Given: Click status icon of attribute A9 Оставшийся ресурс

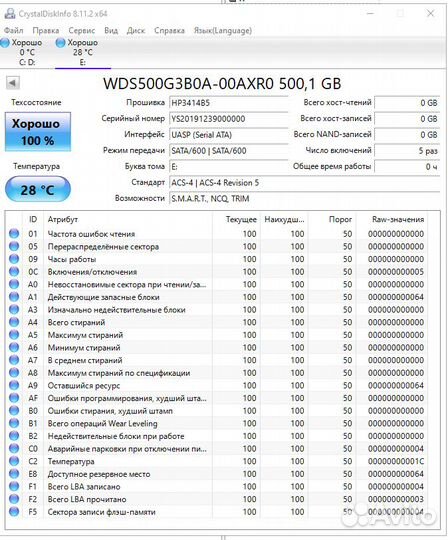Looking at the screenshot, I should tap(14, 385).
